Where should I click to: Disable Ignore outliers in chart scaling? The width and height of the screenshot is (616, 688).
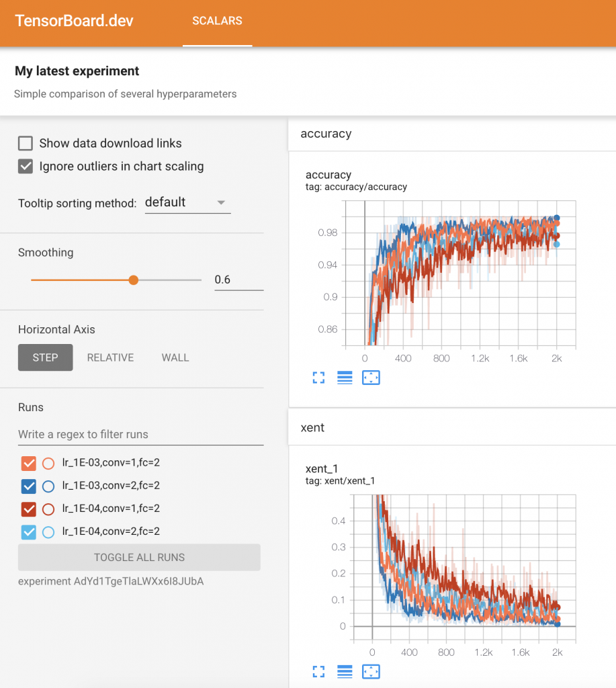click(25, 166)
